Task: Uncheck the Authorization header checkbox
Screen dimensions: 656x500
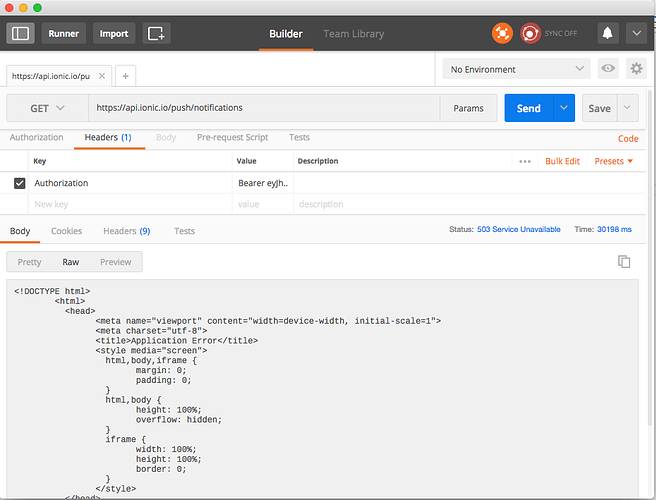Action: coord(19,183)
